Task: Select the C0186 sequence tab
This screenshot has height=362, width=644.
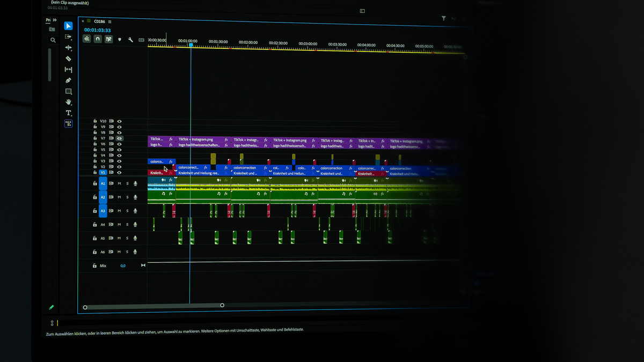Action: tap(99, 21)
